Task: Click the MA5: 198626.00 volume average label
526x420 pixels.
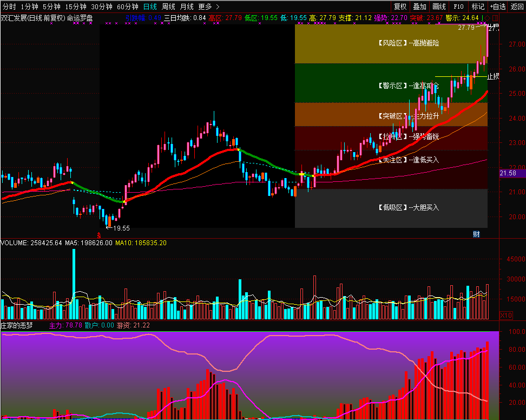Action: click(89, 243)
